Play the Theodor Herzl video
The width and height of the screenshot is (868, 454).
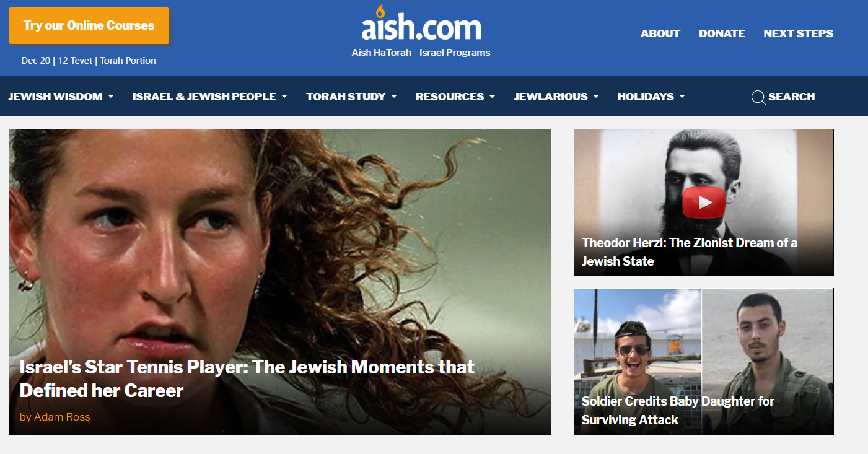[704, 203]
